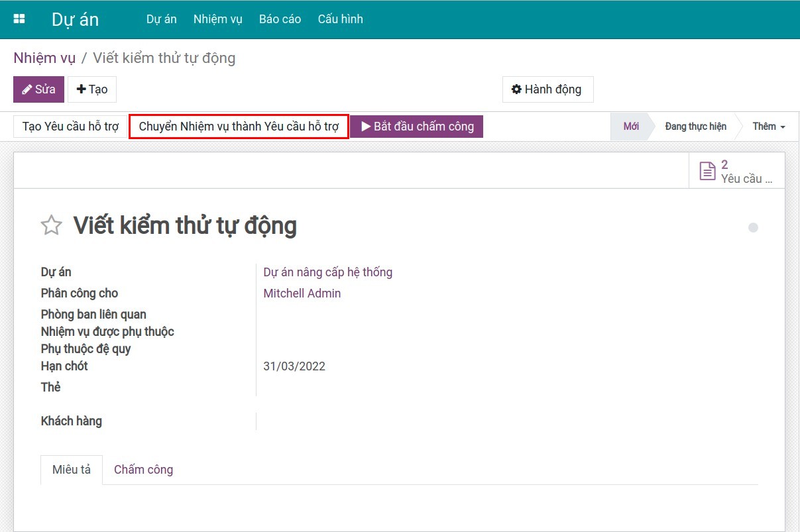
Task: Open the Nhiệm vụ menu
Action: pyautogui.click(x=217, y=19)
